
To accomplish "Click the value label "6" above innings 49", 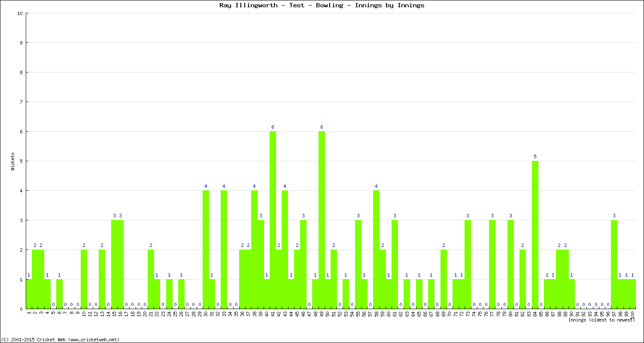I will pyautogui.click(x=322, y=127).
